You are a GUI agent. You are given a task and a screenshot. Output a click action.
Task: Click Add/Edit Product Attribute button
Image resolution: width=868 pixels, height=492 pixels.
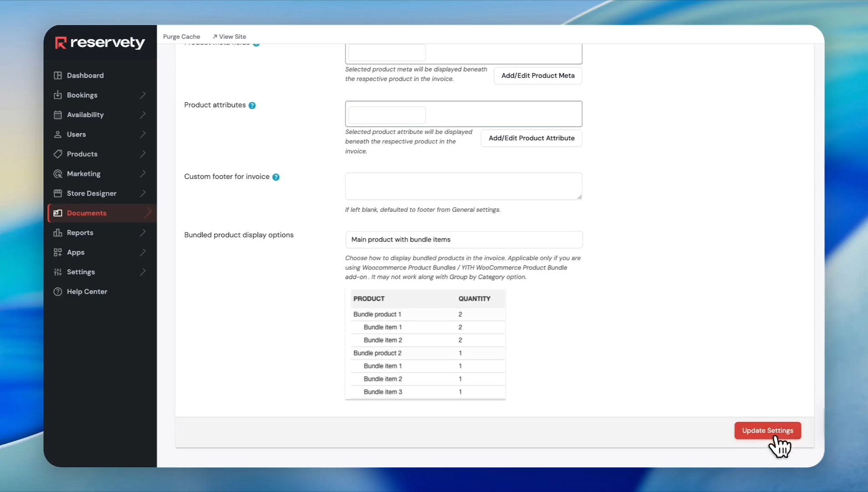531,138
